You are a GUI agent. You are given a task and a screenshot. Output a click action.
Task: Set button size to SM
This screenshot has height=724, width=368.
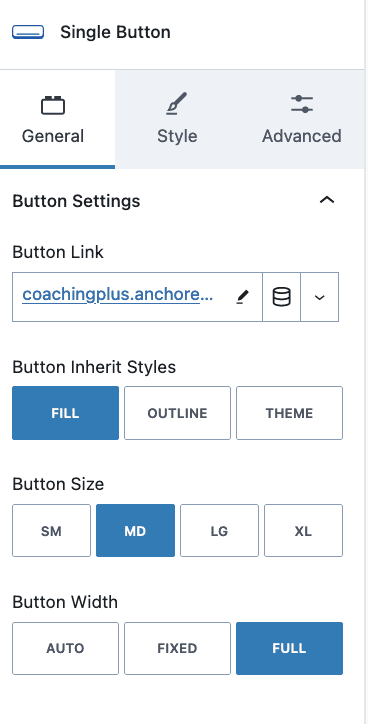coord(51,531)
